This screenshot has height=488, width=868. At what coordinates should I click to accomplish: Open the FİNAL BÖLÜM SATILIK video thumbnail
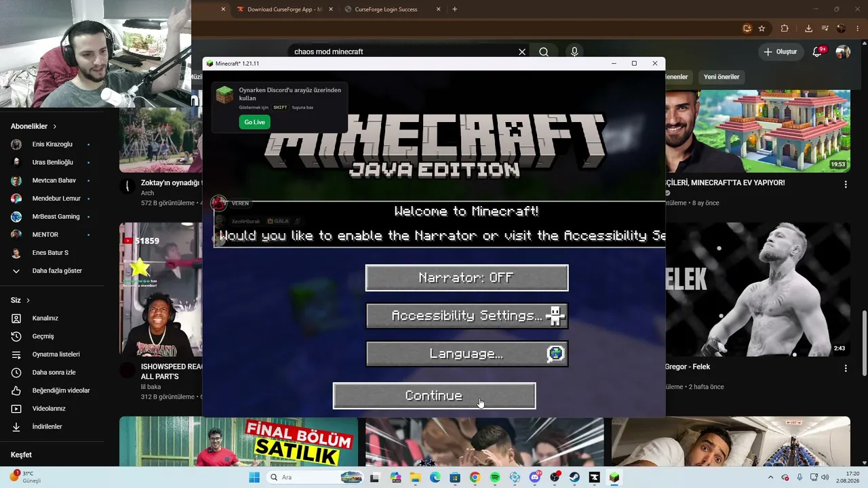coord(239,441)
